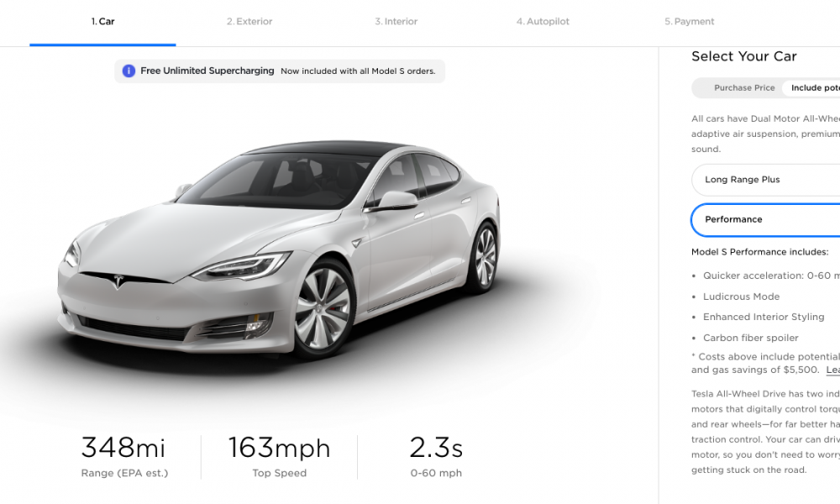
Task: Click the Free Unlimited Supercharging banner
Action: click(280, 71)
